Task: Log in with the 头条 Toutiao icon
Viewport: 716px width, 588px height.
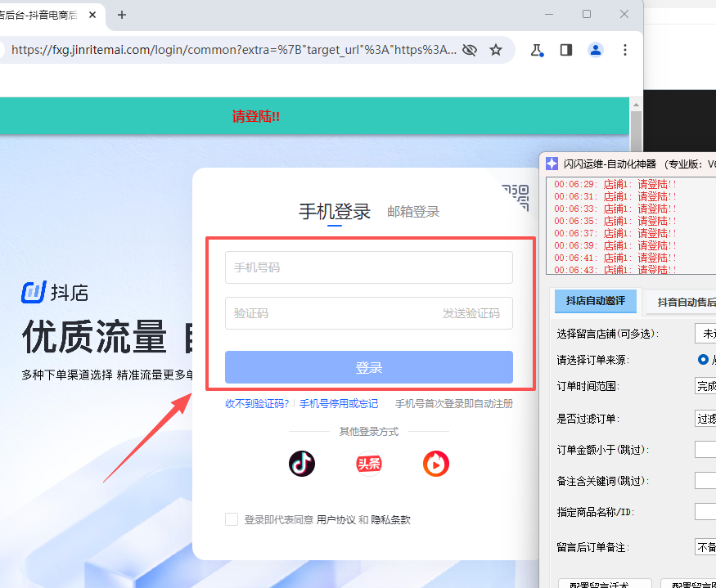Action: [369, 464]
